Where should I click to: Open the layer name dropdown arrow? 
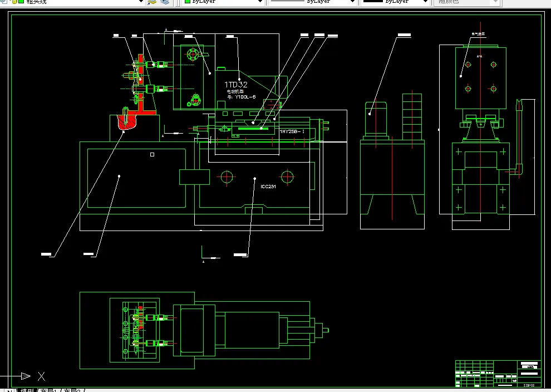coord(141,2)
